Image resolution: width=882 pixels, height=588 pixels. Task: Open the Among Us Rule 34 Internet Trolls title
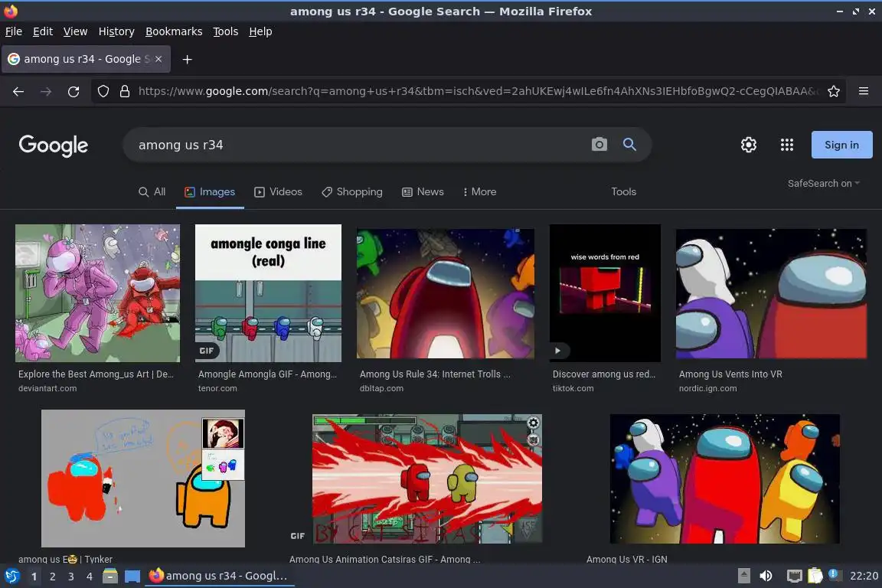435,374
